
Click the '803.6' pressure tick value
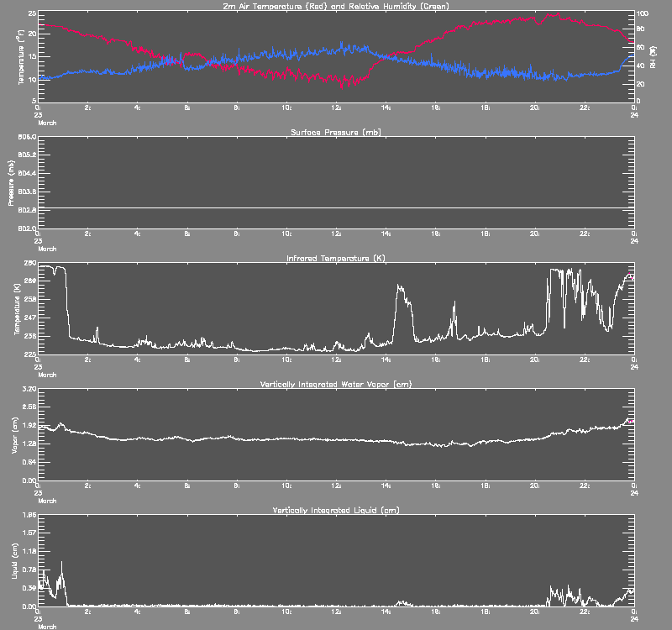27,192
